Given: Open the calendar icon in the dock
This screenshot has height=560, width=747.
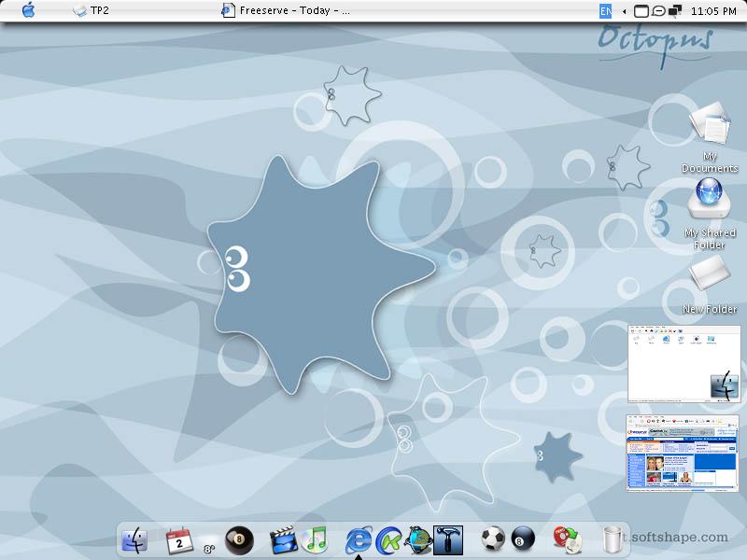Looking at the screenshot, I should pyautogui.click(x=179, y=541).
